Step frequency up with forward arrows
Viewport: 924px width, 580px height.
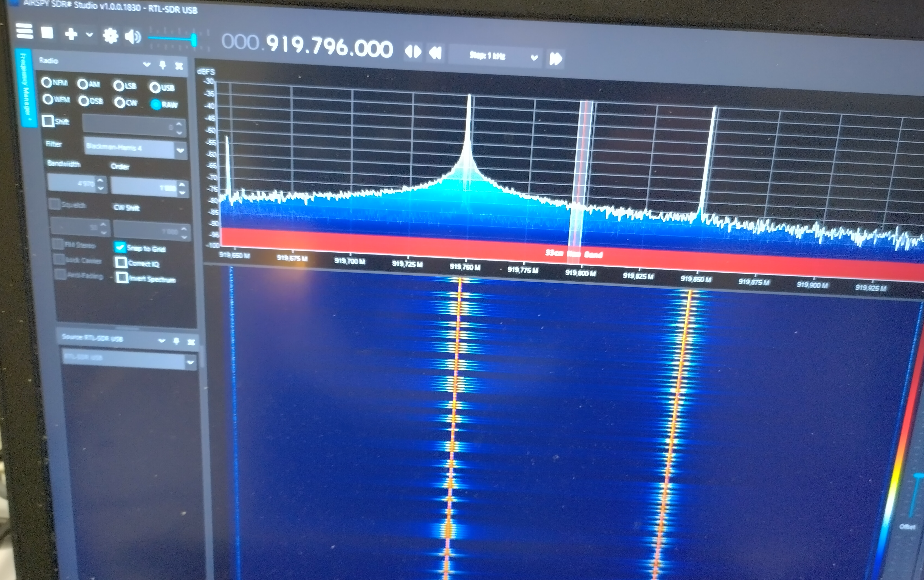point(555,59)
